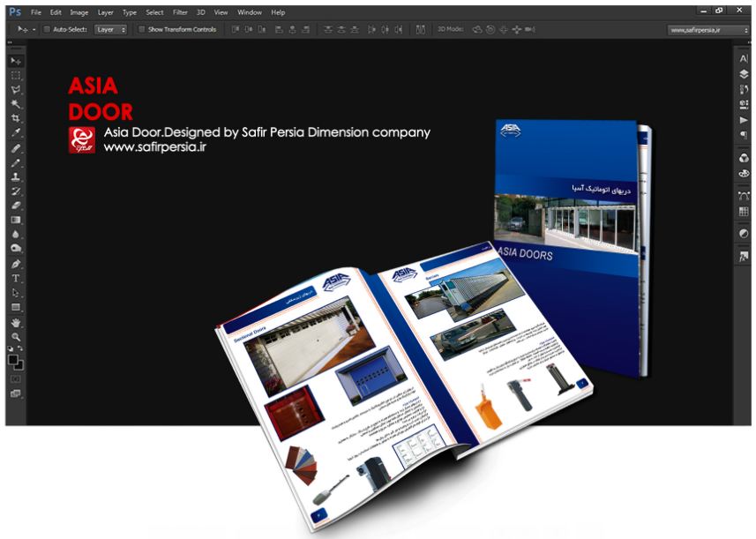Swap foreground and background colors
This screenshot has height=539, width=756.
click(22, 350)
